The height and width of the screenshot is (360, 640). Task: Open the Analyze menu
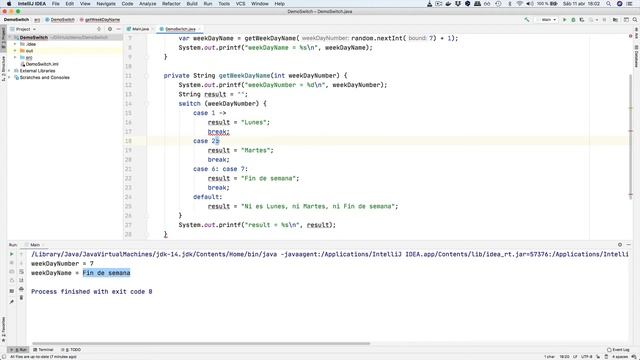coord(148,4)
